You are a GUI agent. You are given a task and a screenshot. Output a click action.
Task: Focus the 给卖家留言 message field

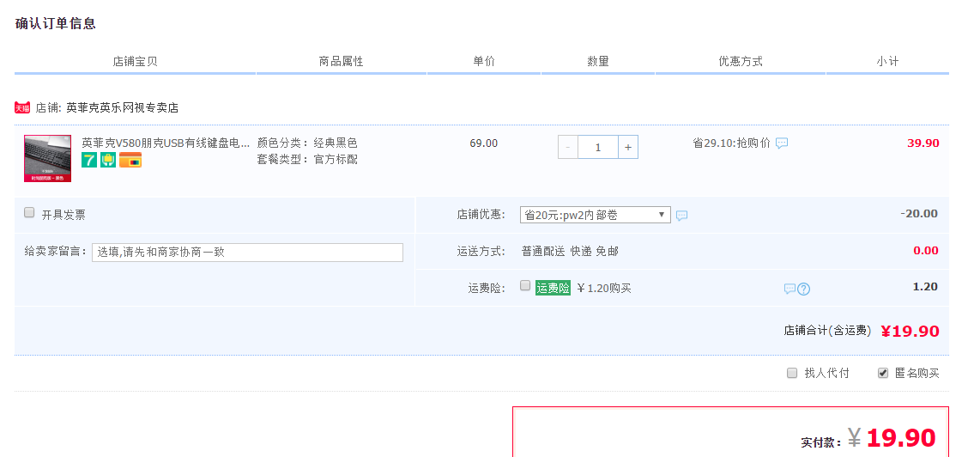click(247, 253)
